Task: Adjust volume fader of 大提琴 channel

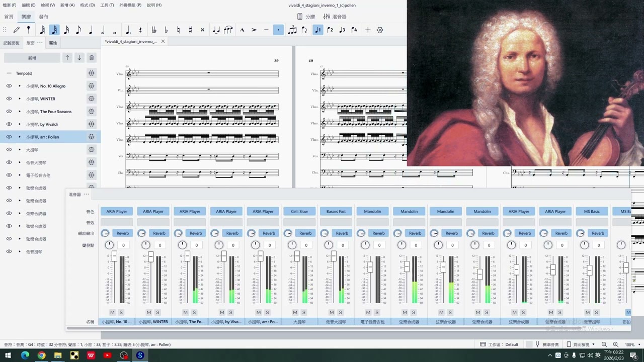Action: 297,257
